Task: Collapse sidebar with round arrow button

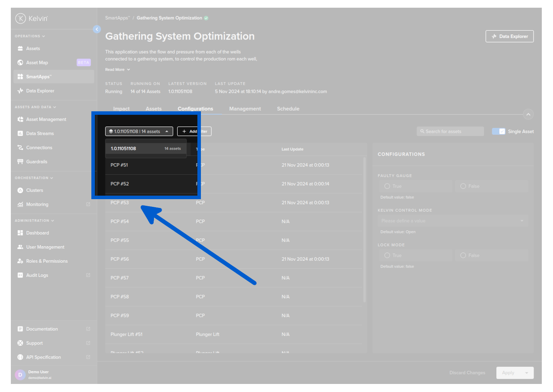Action: point(97,29)
